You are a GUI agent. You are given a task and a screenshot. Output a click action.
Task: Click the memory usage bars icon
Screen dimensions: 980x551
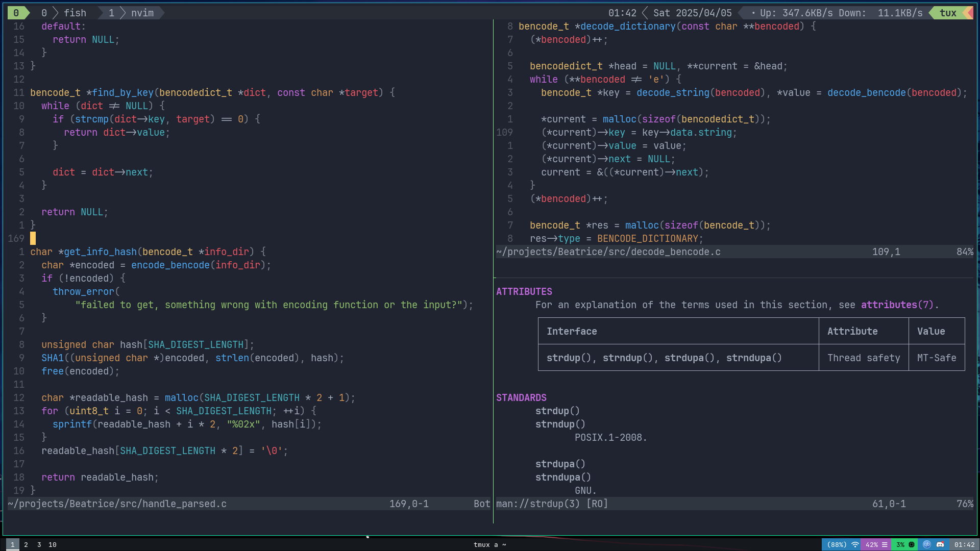(x=885, y=545)
